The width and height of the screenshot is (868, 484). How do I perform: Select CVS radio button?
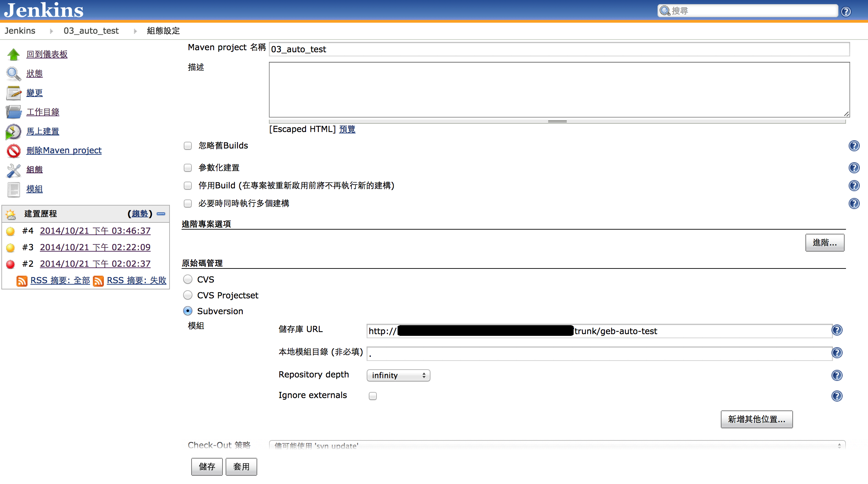pos(188,279)
